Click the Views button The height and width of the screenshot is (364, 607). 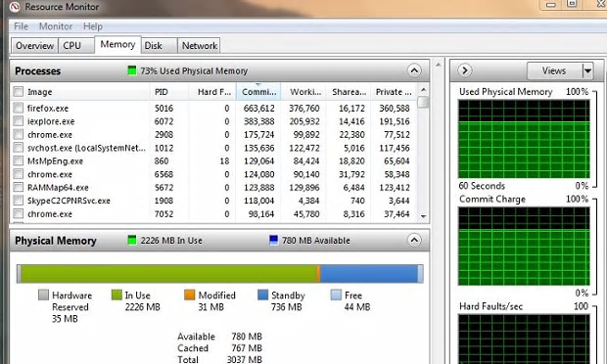[x=554, y=70]
